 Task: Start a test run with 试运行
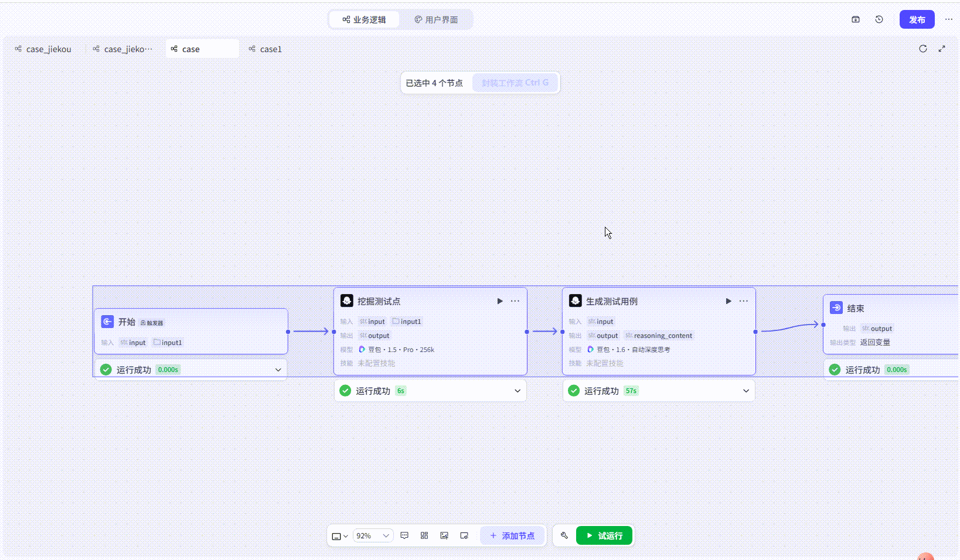(x=604, y=535)
